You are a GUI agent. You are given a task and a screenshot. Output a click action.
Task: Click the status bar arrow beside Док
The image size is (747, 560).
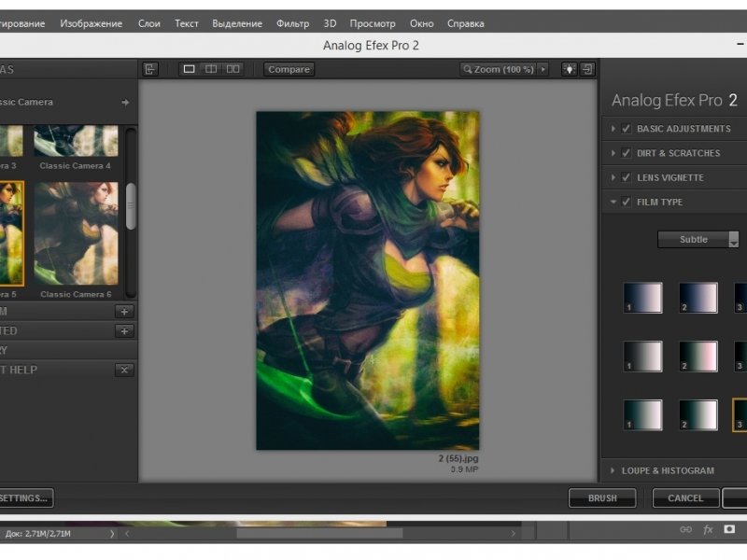pyautogui.click(x=112, y=534)
